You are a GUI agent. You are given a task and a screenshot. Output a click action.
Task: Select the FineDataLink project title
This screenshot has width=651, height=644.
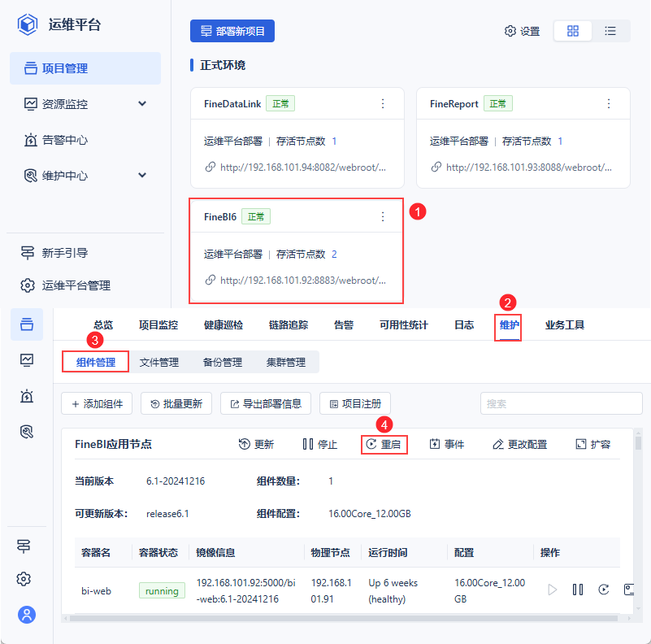coord(232,103)
